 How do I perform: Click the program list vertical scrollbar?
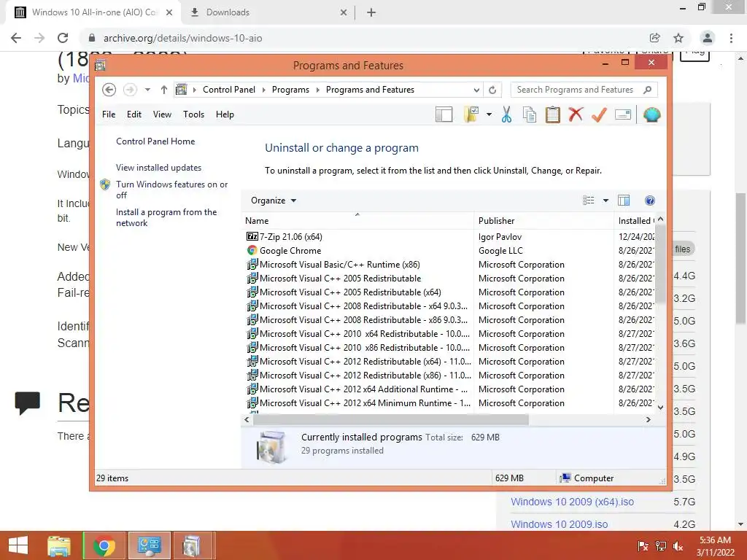tap(660, 264)
